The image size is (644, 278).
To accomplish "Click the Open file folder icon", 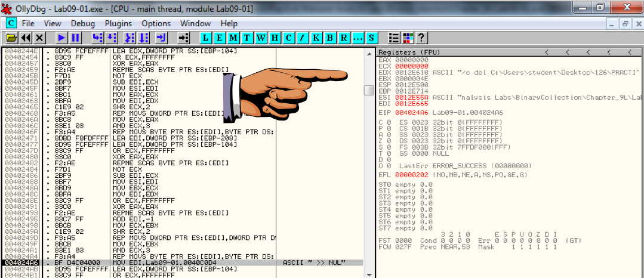I will [12, 38].
